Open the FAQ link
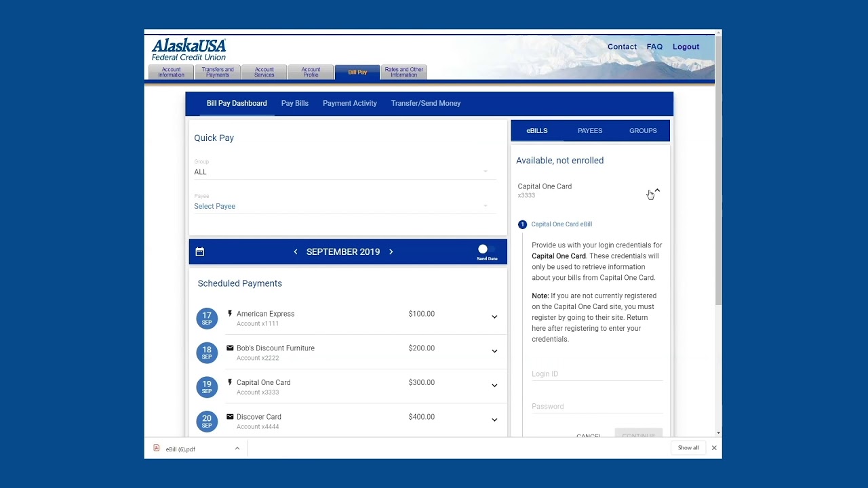Screen dimensions: 868x488 [x=654, y=47]
